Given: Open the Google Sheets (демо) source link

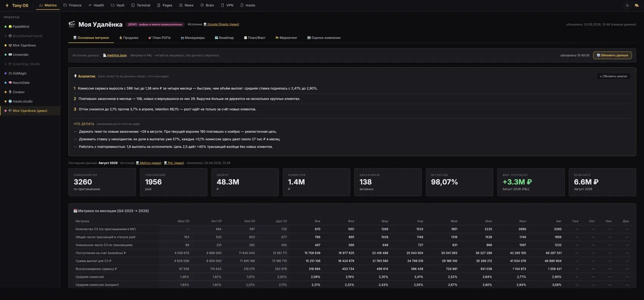Looking at the screenshot, I should (x=221, y=24).
